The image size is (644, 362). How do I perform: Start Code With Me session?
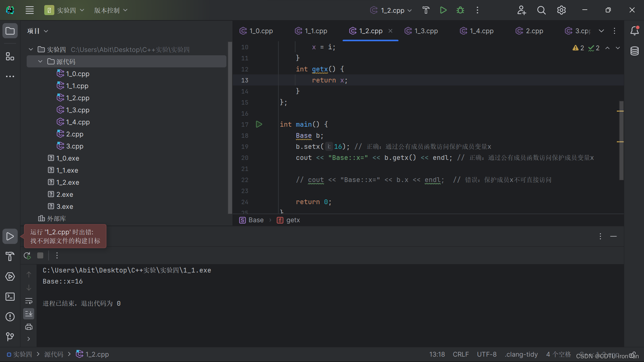click(x=522, y=10)
